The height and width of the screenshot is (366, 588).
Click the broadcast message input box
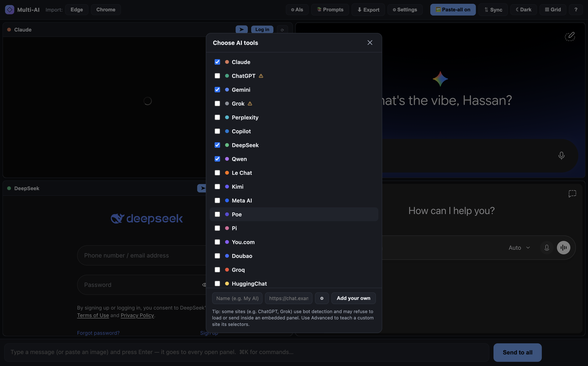click(247, 352)
